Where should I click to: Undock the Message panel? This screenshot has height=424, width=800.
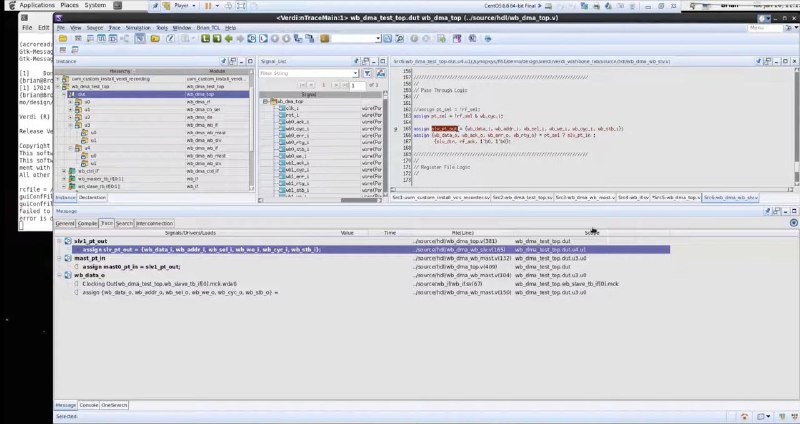point(777,211)
